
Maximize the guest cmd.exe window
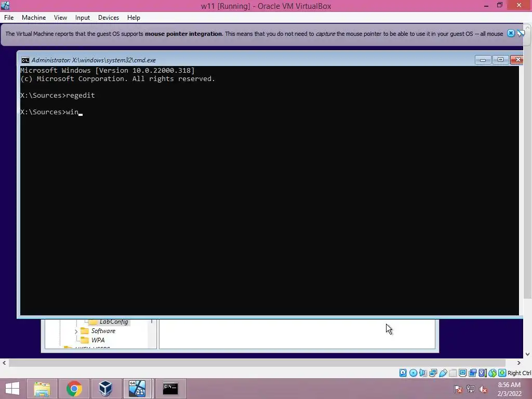coord(500,60)
